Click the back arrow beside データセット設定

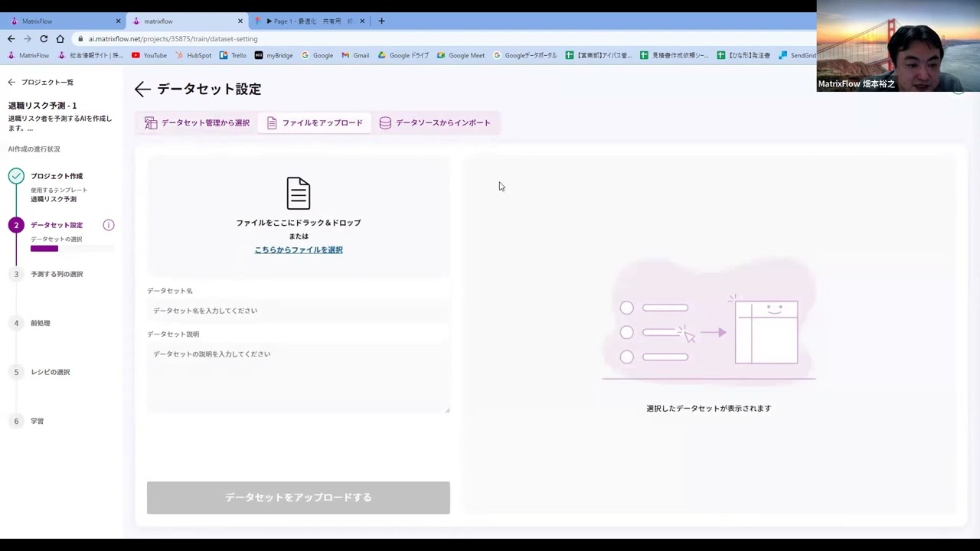point(142,90)
